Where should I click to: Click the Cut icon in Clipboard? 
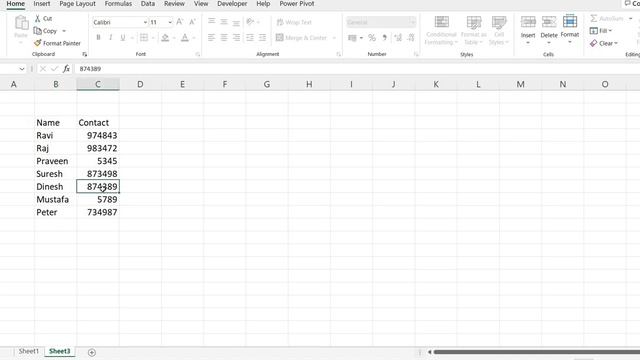[x=38, y=18]
